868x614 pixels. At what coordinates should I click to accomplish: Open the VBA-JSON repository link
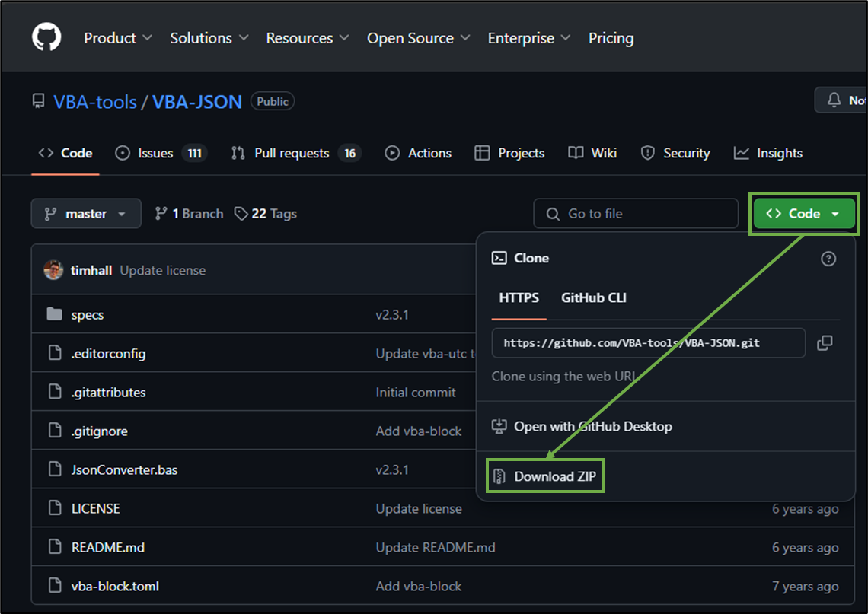pyautogui.click(x=197, y=102)
